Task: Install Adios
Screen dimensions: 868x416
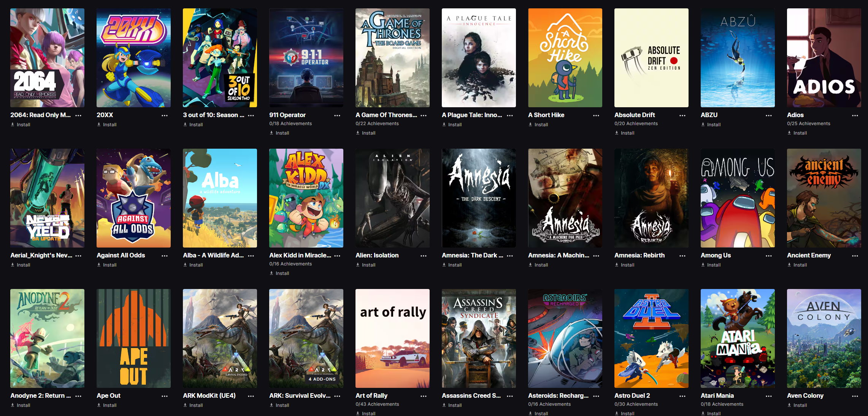Action: 797,133
